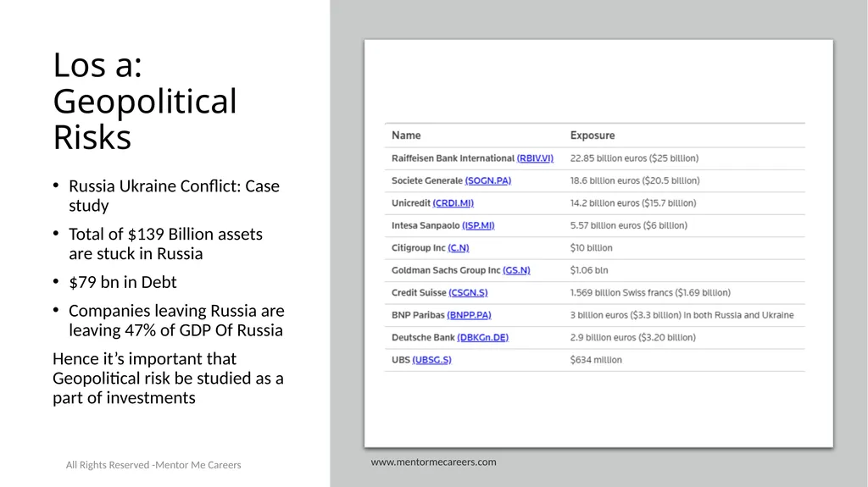Open the UBSG.S ticker link

(x=431, y=360)
